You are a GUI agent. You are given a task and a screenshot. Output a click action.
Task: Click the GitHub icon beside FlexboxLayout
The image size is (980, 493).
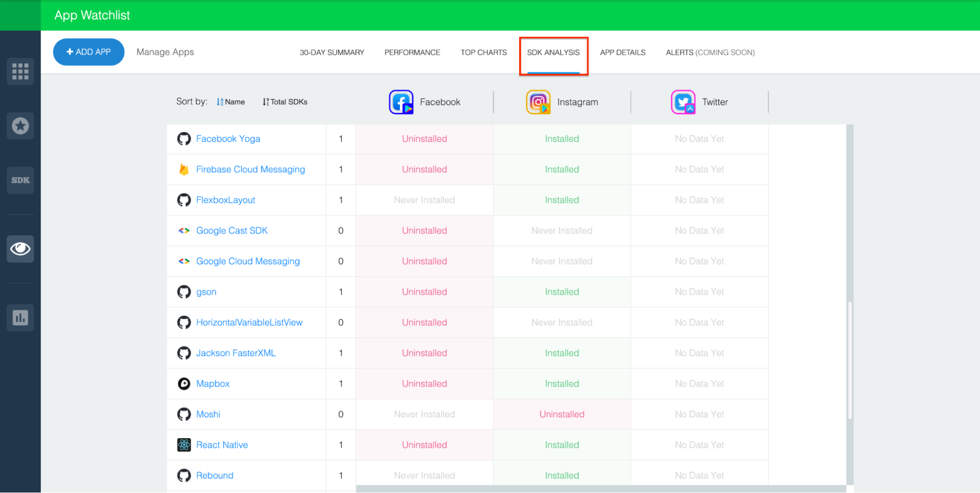(184, 200)
